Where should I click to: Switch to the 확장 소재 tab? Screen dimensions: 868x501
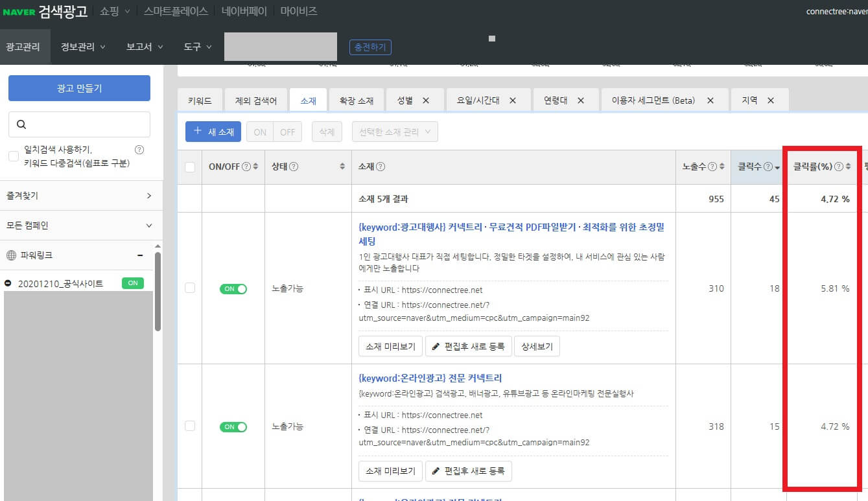[x=357, y=100]
